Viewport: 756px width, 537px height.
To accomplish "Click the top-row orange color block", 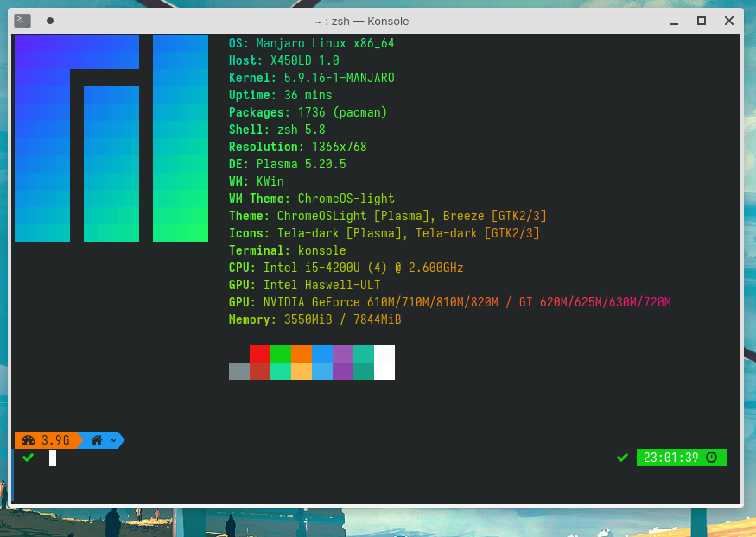I will click(302, 353).
